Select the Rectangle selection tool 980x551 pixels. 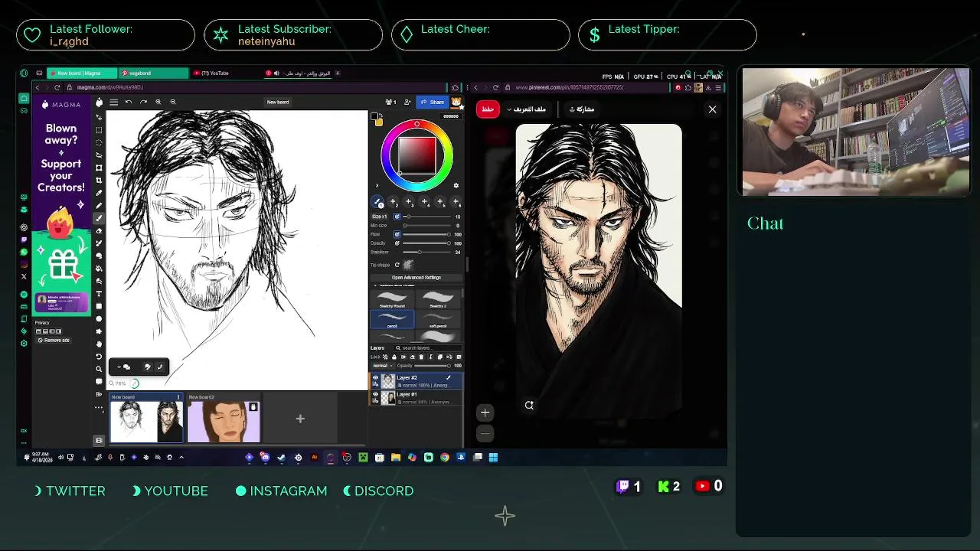pyautogui.click(x=99, y=130)
